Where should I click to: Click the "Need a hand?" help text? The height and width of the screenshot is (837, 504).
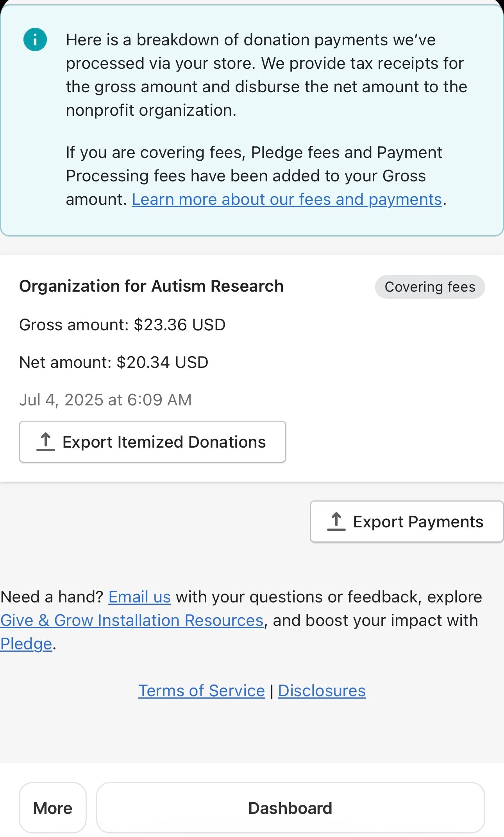coord(52,597)
